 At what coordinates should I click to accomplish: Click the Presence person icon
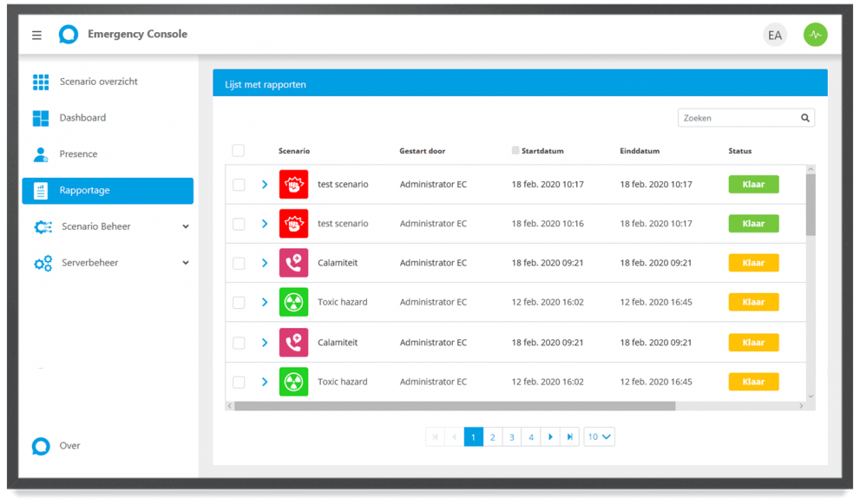[41, 154]
